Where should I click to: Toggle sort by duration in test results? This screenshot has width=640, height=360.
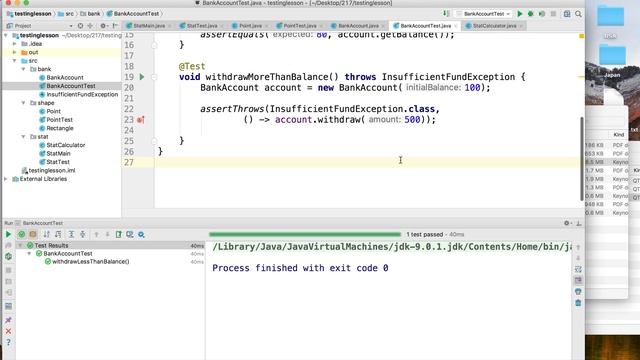tap(58, 234)
